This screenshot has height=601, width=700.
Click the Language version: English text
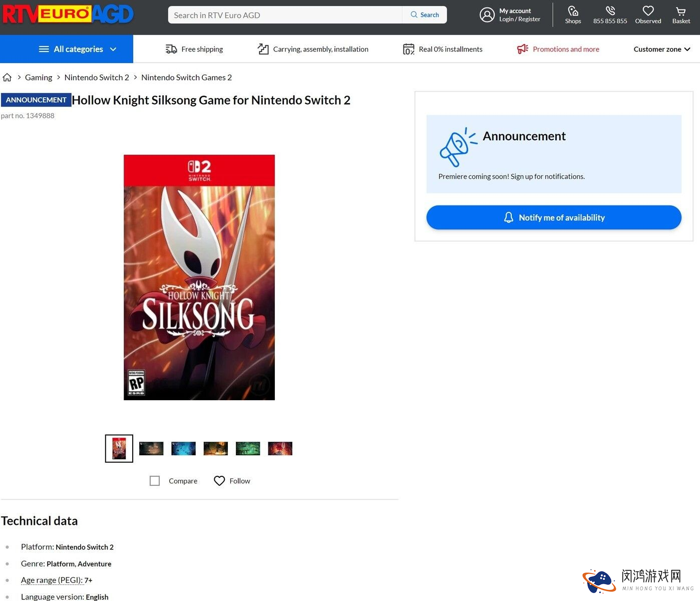(65, 596)
